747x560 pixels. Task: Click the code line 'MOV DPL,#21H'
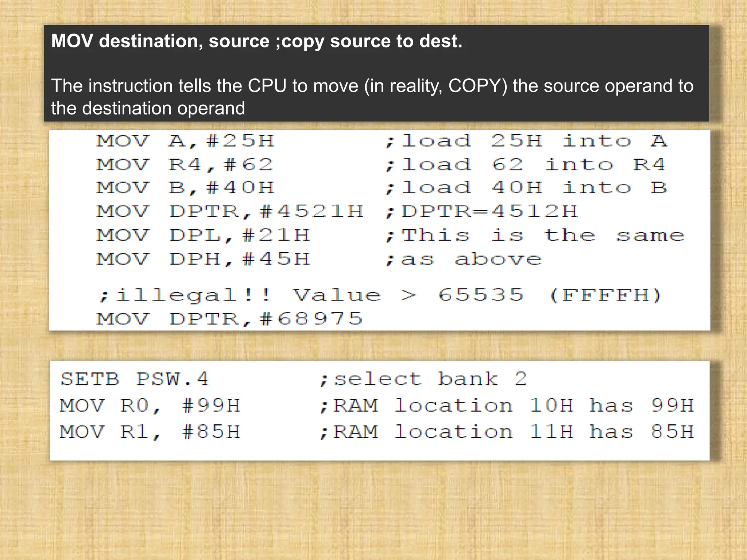click(203, 236)
